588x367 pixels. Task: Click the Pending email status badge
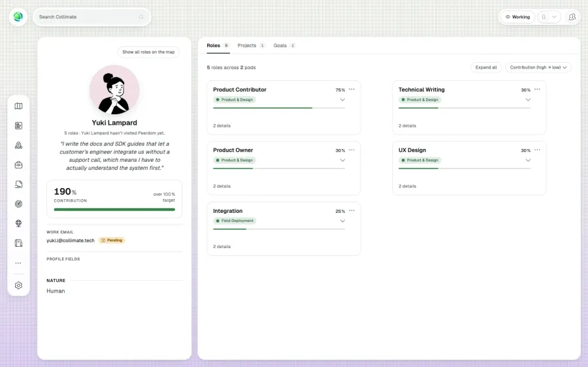point(112,240)
